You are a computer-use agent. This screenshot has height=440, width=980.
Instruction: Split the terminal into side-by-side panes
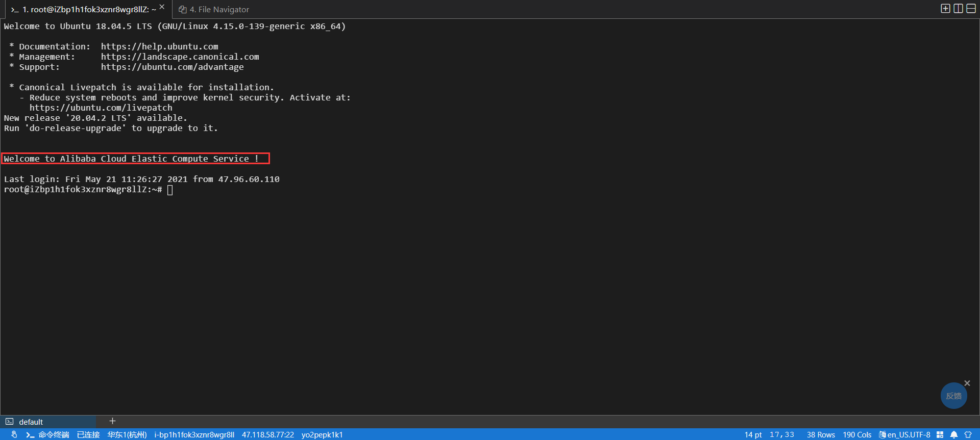(959, 8)
